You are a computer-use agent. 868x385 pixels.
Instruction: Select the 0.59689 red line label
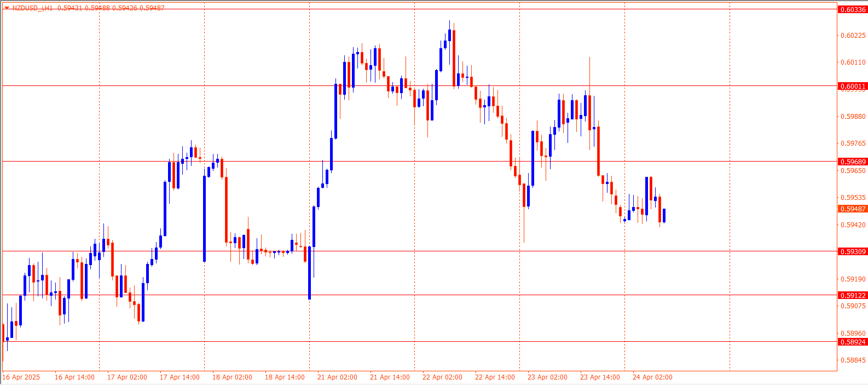click(x=853, y=162)
